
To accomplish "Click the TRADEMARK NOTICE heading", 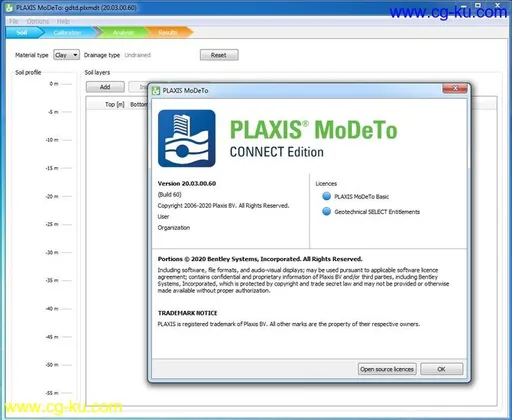I will click(187, 313).
